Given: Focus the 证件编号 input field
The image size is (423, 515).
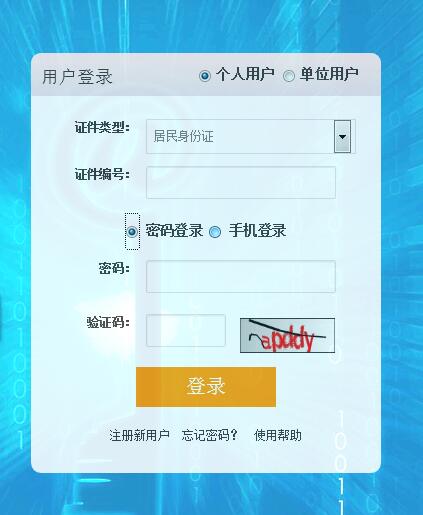Looking at the screenshot, I should [241, 183].
